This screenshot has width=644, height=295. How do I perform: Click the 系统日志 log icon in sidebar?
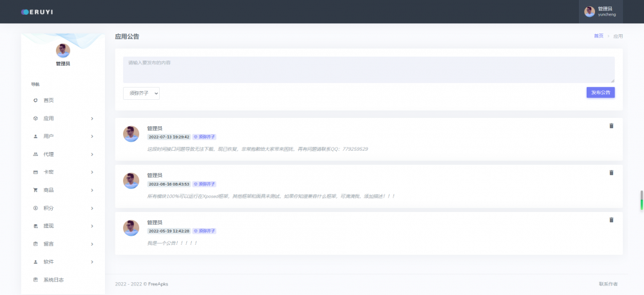pyautogui.click(x=35, y=280)
